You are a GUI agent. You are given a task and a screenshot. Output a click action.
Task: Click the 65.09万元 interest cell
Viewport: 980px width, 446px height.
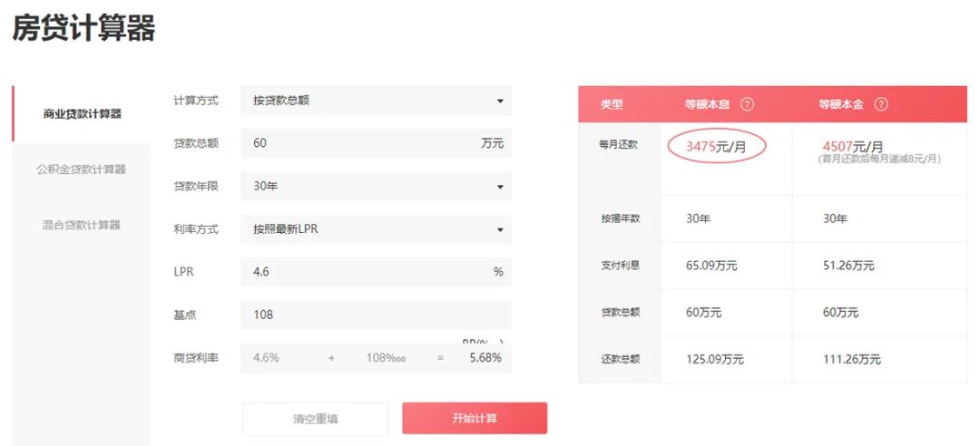point(711,266)
